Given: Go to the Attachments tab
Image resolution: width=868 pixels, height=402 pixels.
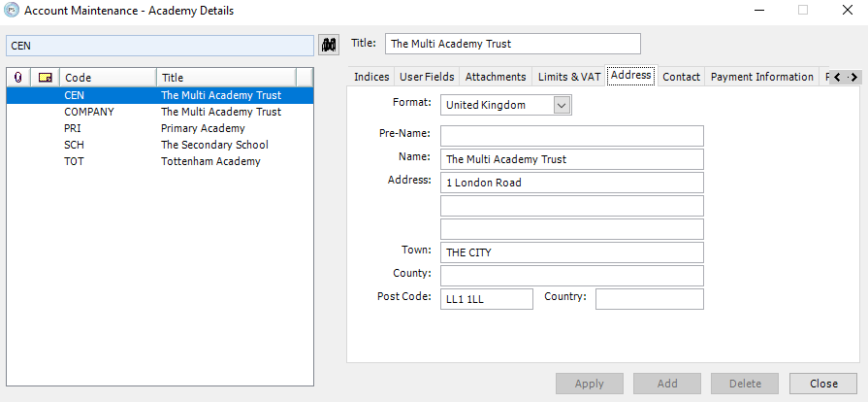Looking at the screenshot, I should point(495,77).
